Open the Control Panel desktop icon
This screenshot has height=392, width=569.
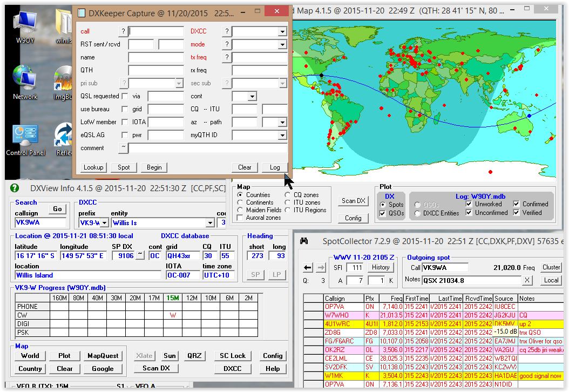[x=25, y=140]
